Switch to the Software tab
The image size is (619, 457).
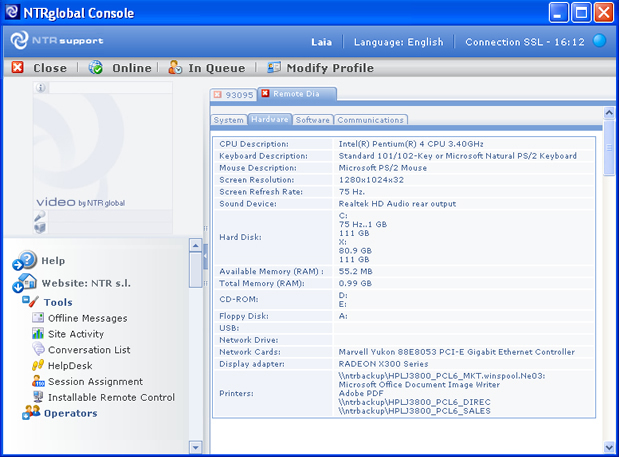312,120
